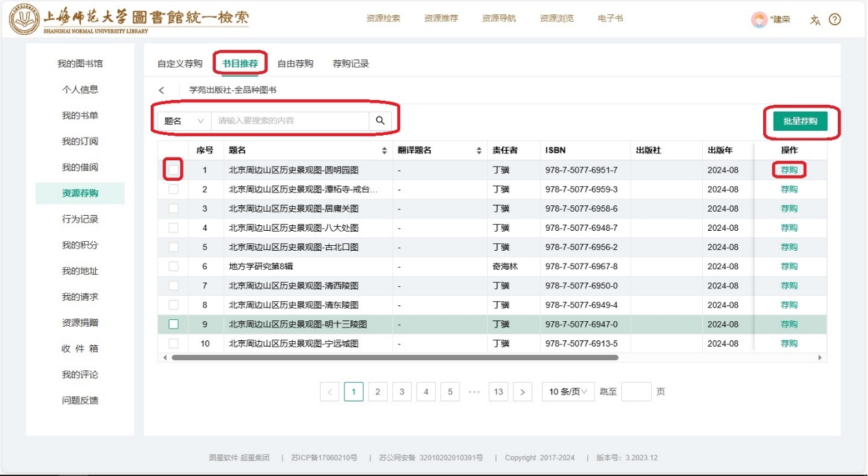Screen dimensions: 868x476
Task: Select the checkbox for 地方学研究第8辑
Action: (173, 266)
